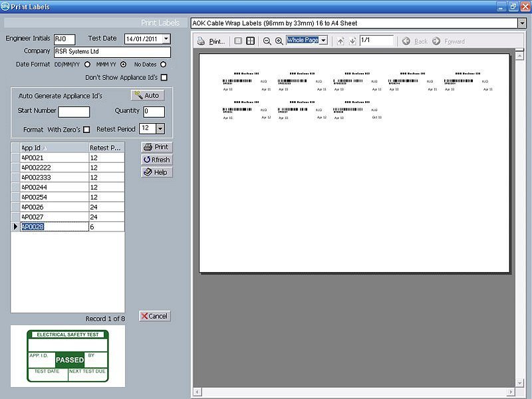Zoom in the label preview

tap(279, 41)
